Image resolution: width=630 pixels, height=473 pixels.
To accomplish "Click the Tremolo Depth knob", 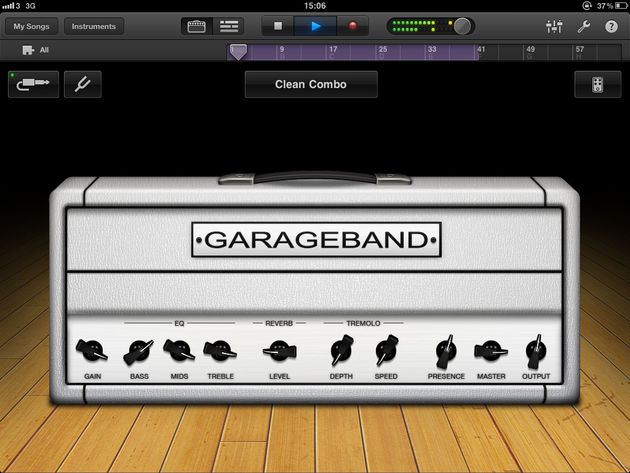I will tap(342, 351).
